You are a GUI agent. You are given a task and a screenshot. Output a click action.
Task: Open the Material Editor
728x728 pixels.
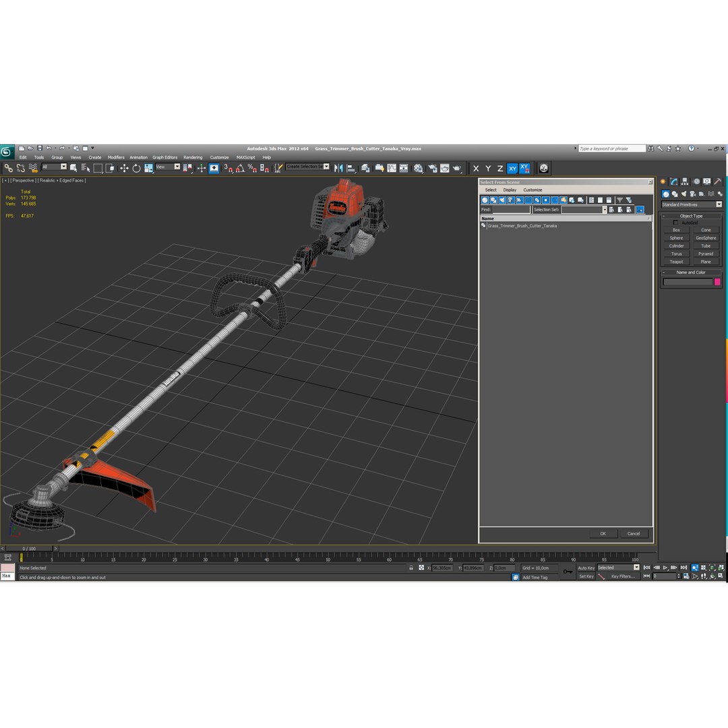pyautogui.click(x=419, y=168)
